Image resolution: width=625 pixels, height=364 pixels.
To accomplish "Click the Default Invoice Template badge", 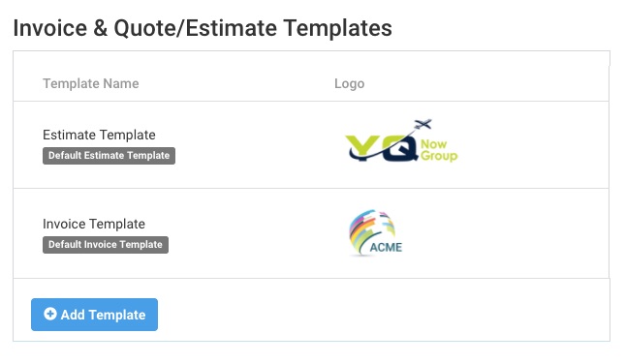I will pos(106,245).
